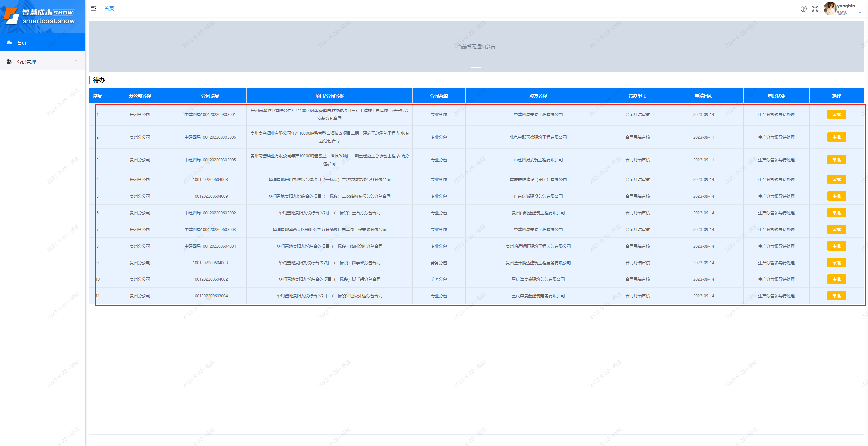Click 审批 button for row 1
The image size is (868, 446).
point(836,115)
